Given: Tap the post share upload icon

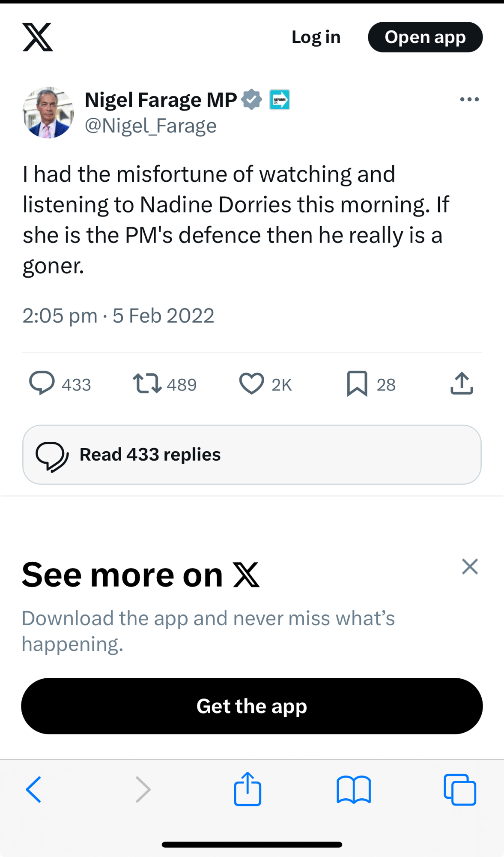Looking at the screenshot, I should tap(462, 383).
